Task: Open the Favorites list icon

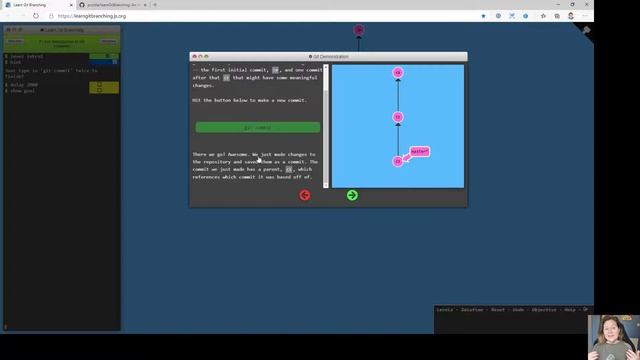Action: (543, 16)
